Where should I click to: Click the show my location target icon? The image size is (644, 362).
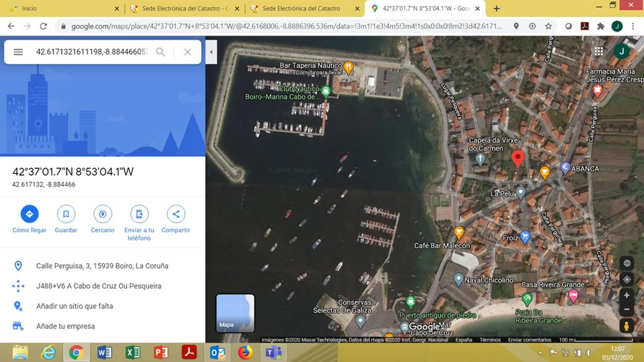click(626, 279)
